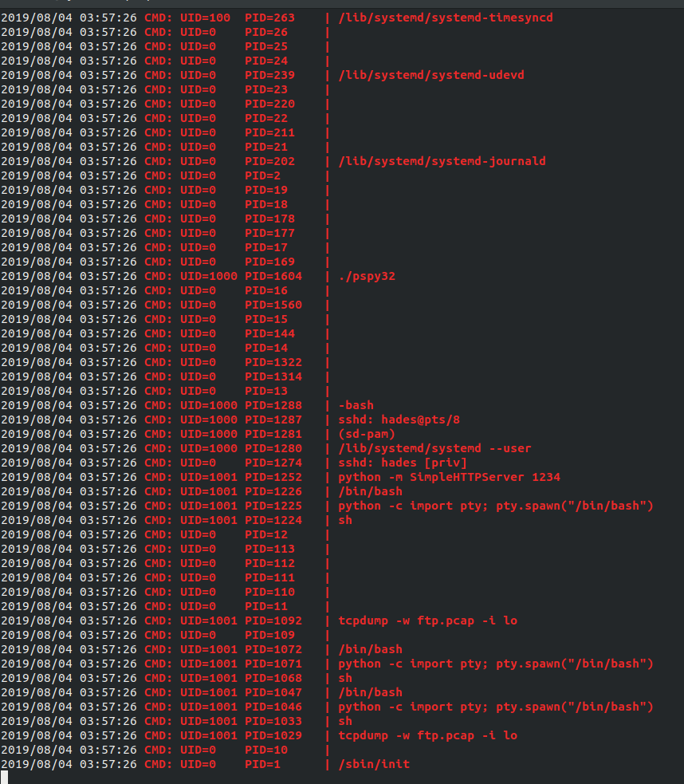Click the sh command for PID=1224
The width and height of the screenshot is (684, 784).
point(345,520)
